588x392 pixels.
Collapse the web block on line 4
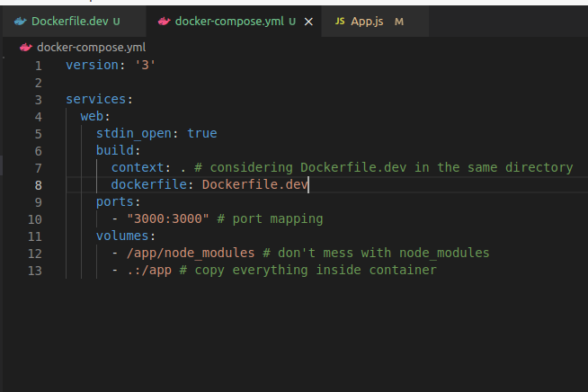pos(57,117)
